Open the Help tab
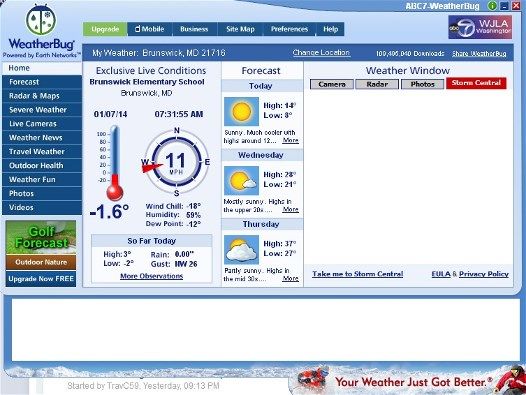This screenshot has height=395, width=526. [330, 29]
